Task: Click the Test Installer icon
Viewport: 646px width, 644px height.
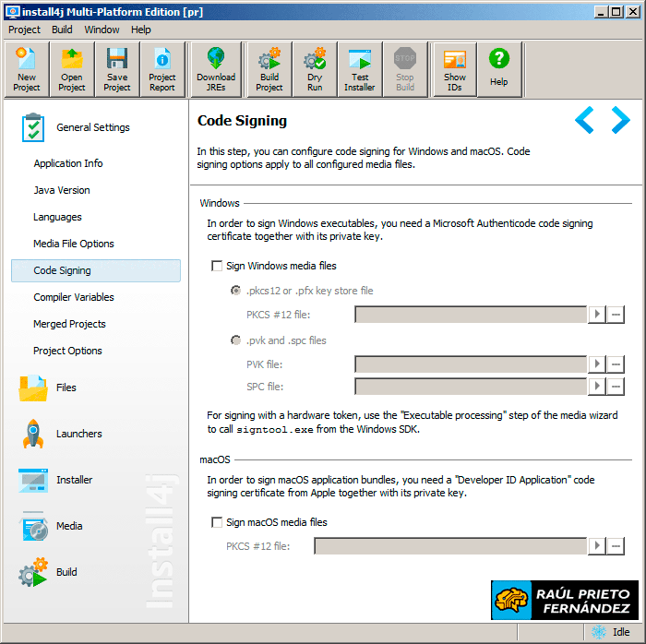Action: 360,69
